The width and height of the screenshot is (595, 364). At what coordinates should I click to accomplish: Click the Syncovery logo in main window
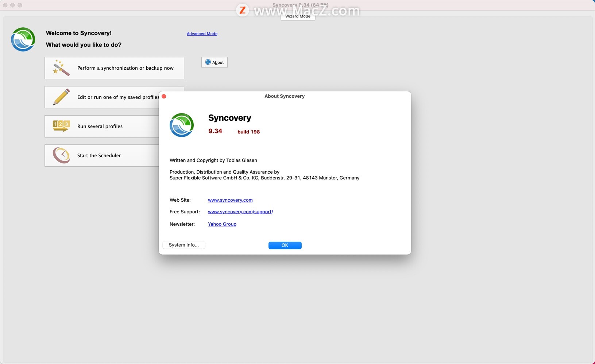23,39
